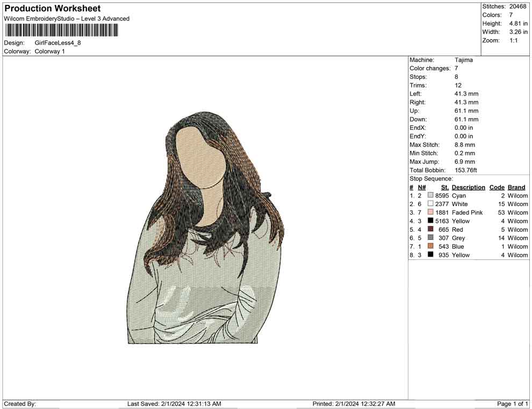Click the Page 1 of 1 footer
The width and height of the screenshot is (532, 409).
click(x=513, y=404)
